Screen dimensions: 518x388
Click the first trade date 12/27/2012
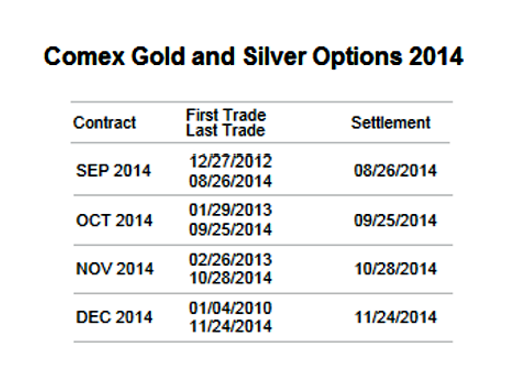coord(231,161)
